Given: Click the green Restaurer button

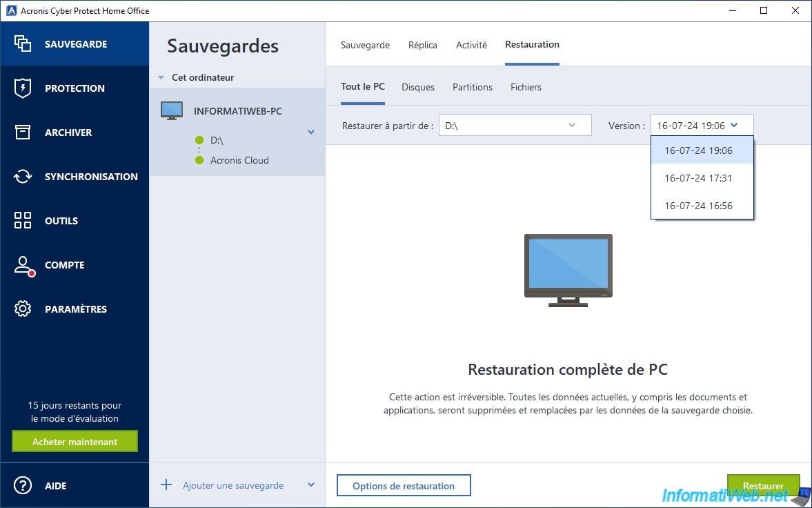Looking at the screenshot, I should pyautogui.click(x=763, y=486).
